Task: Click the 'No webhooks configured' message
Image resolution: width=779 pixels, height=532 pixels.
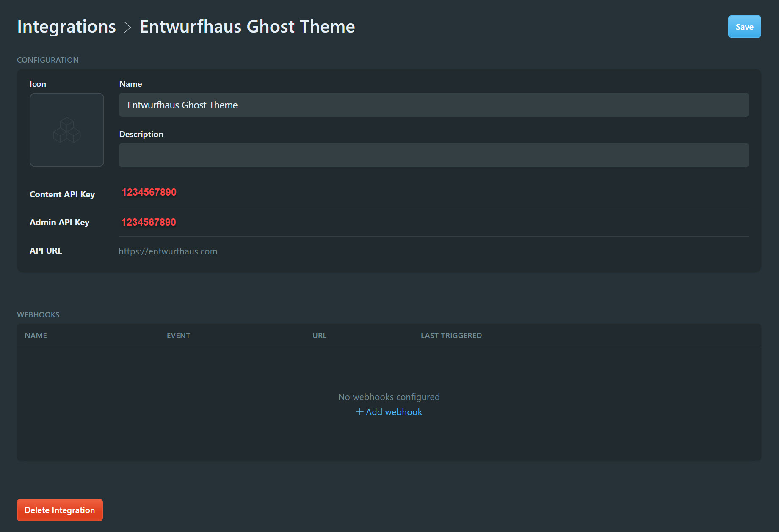Action: [389, 397]
